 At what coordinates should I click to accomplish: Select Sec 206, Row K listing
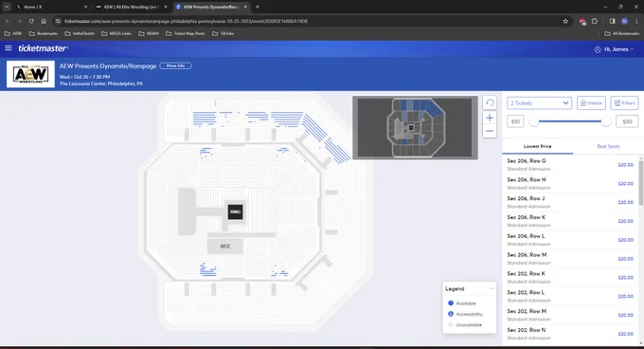[570, 221]
